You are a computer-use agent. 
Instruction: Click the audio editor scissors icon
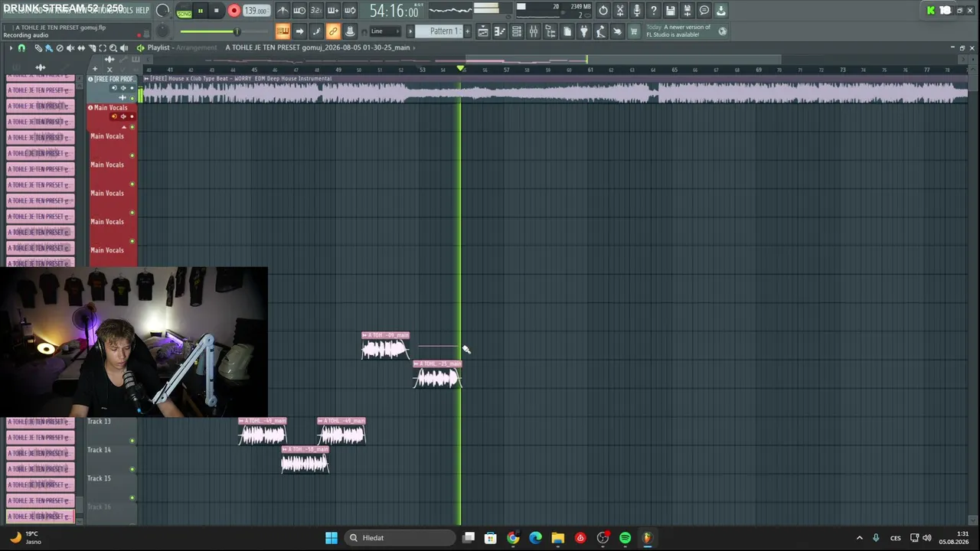click(620, 11)
